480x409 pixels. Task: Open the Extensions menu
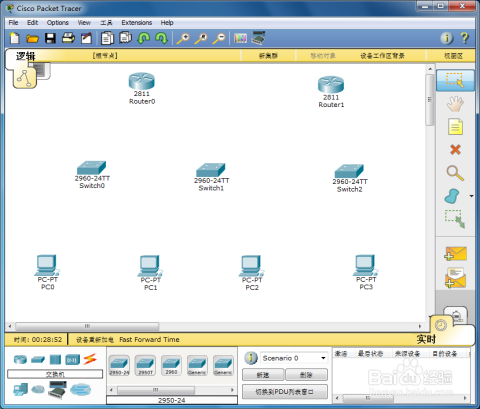pyautogui.click(x=137, y=23)
